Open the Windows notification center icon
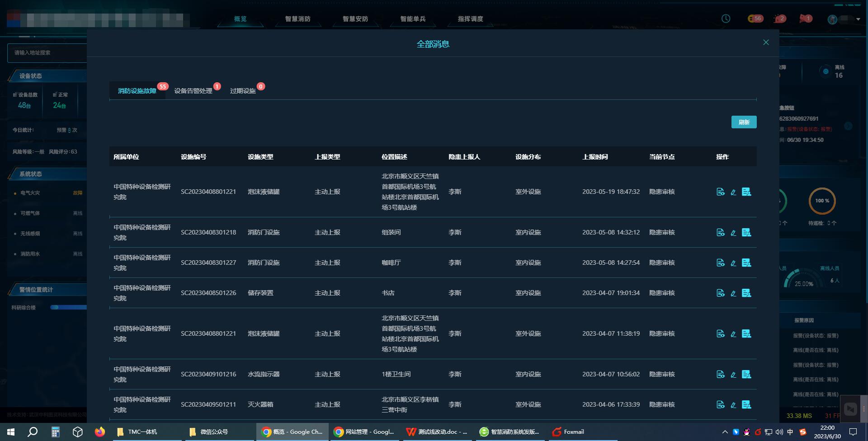 (x=853, y=432)
